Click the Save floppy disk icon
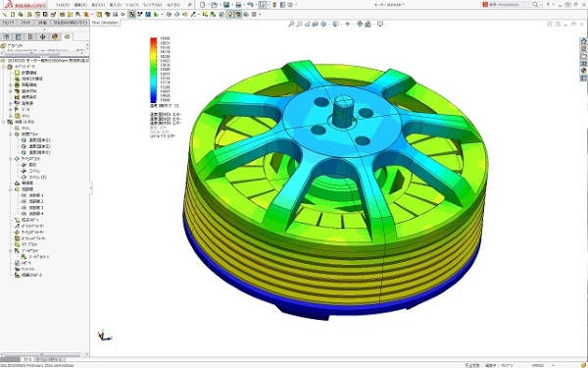The image size is (588, 368). click(226, 5)
